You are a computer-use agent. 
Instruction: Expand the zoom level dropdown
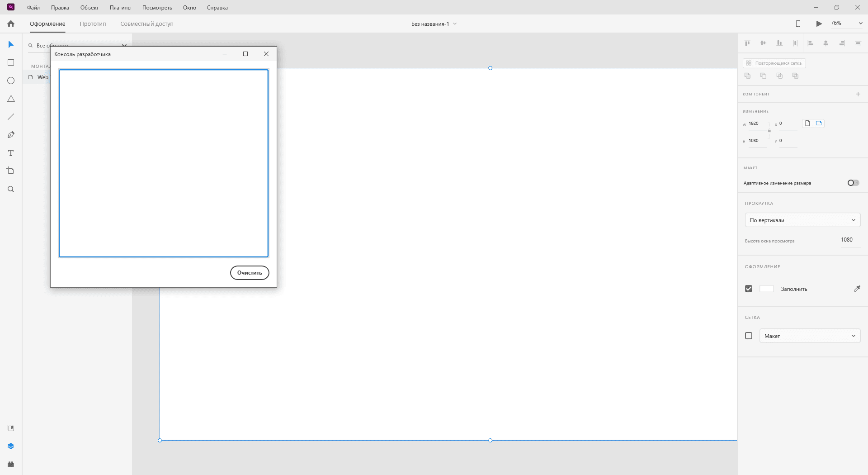(860, 24)
